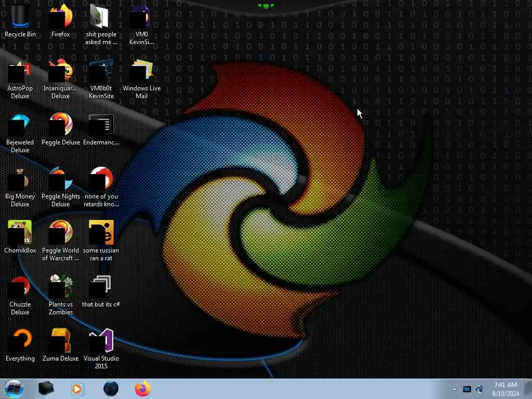
Task: Select the Bejeweled Deluxe shortcut
Action: [x=20, y=134]
